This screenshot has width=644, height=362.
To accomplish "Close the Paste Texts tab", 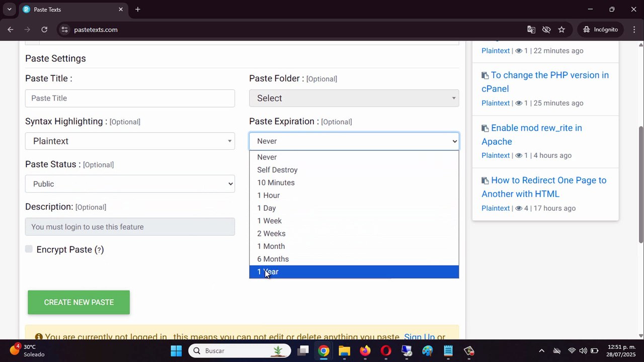I will [121, 10].
